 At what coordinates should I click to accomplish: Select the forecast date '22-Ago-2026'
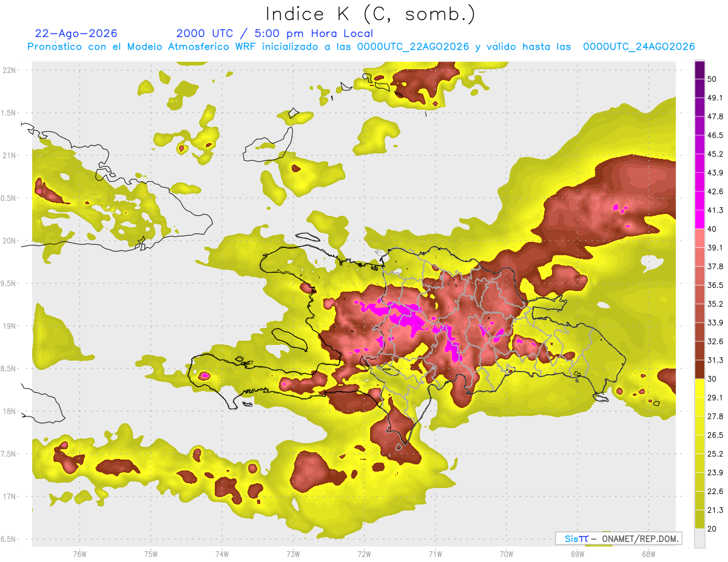pos(76,33)
